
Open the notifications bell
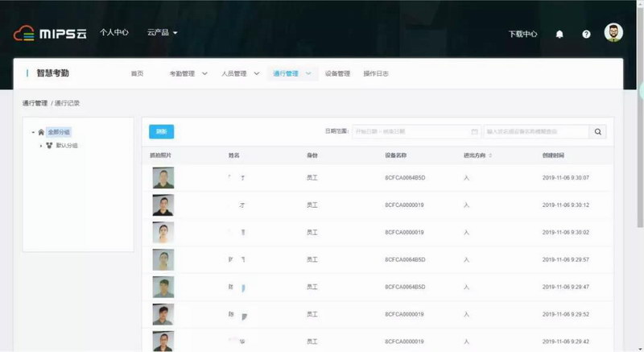click(x=559, y=34)
